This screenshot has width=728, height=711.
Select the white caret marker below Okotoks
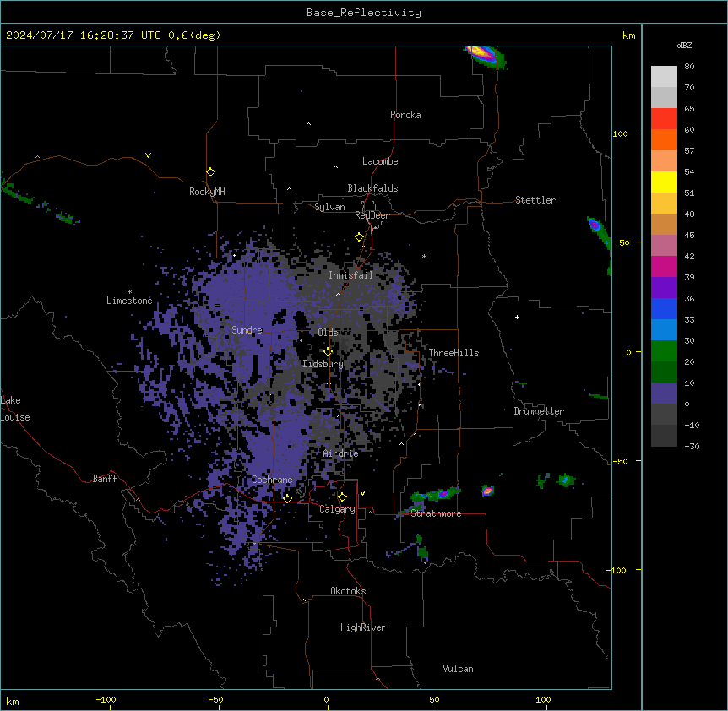click(x=304, y=600)
